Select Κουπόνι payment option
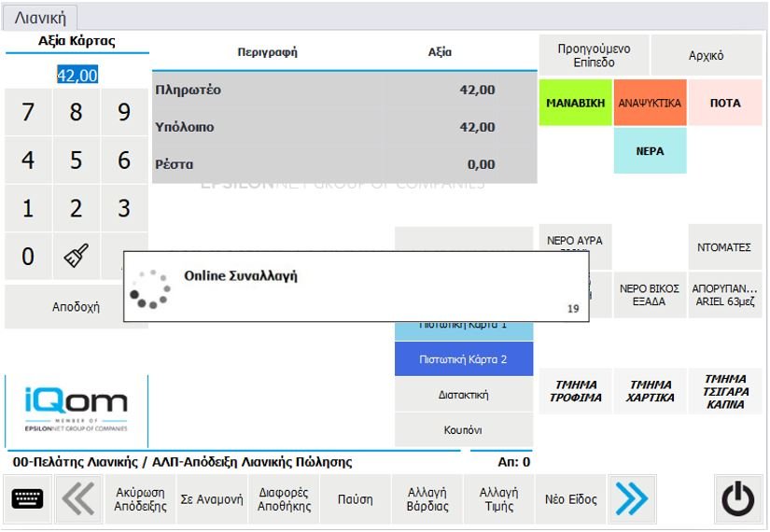The image size is (770, 532). (x=463, y=430)
